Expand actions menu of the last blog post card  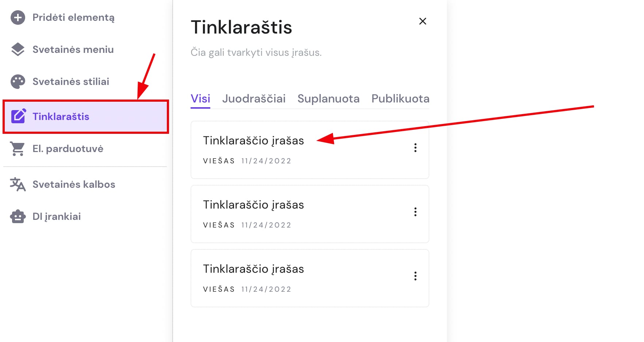tap(415, 276)
